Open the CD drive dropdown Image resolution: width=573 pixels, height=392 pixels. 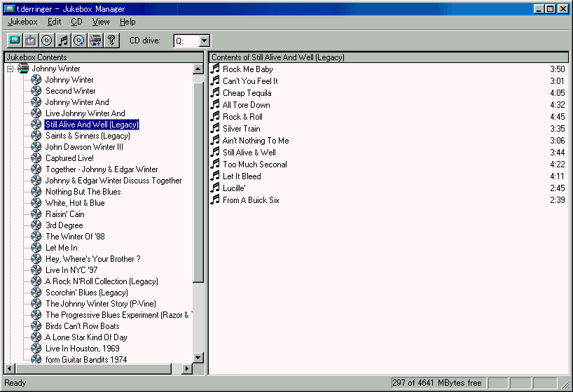204,41
